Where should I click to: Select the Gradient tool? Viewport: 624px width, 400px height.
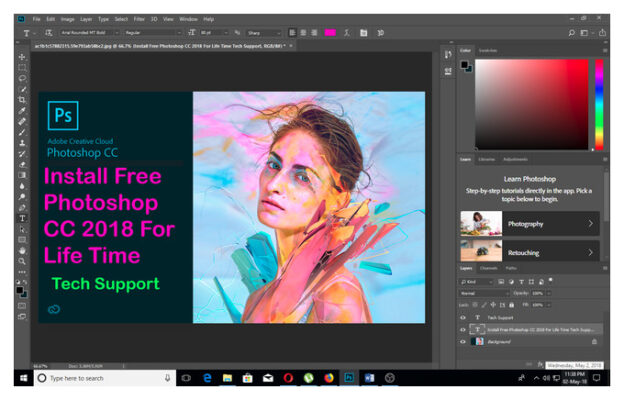22,175
